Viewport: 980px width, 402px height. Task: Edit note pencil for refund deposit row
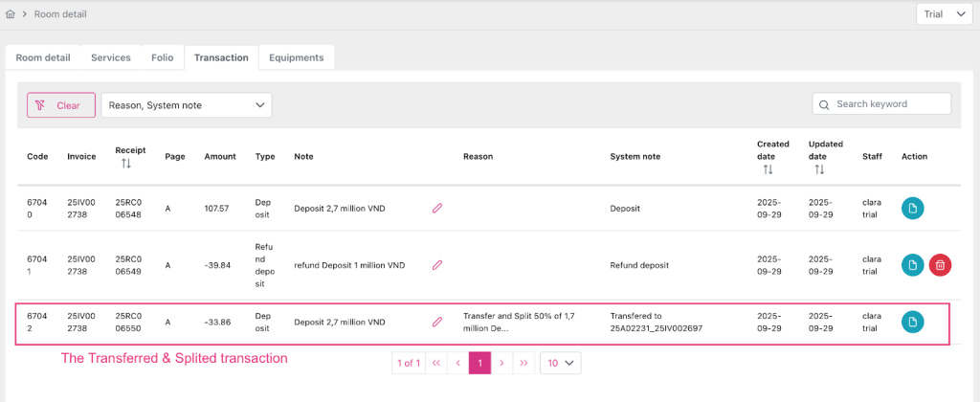[x=437, y=265]
